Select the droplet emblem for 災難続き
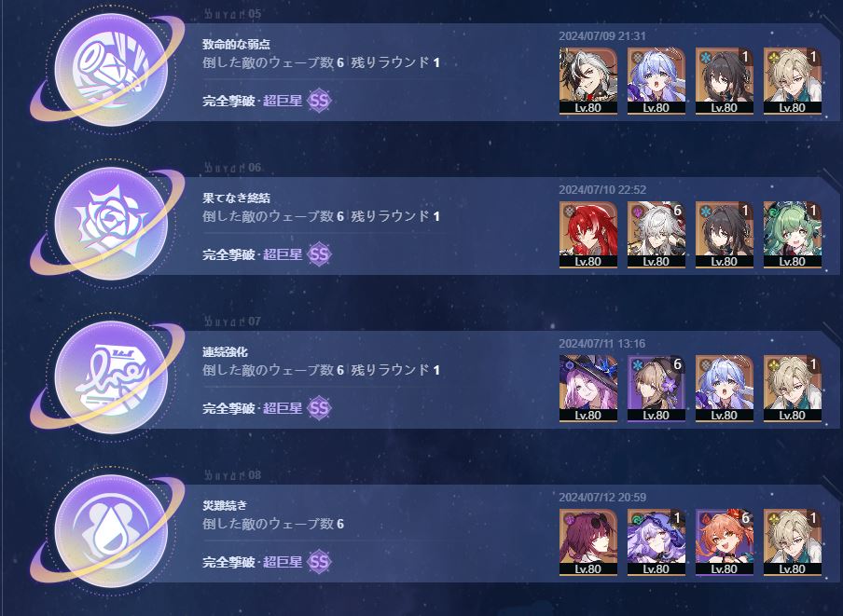This screenshot has width=843, height=616. click(111, 530)
